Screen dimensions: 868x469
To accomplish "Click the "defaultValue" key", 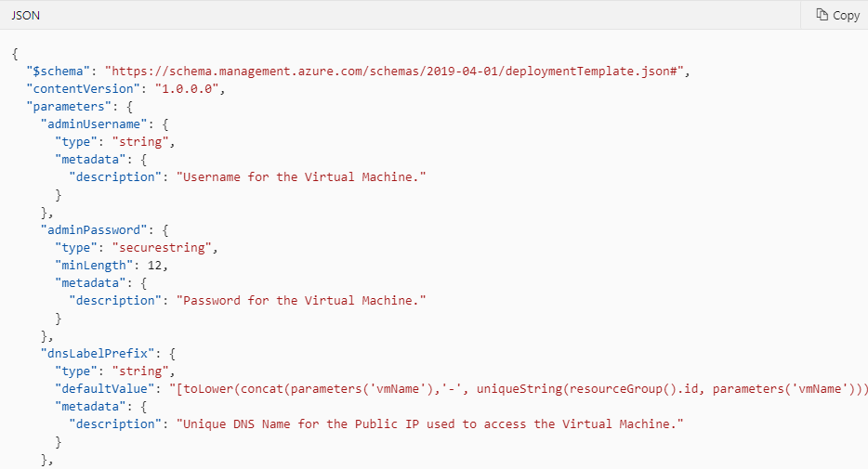I will pyautogui.click(x=105, y=389).
